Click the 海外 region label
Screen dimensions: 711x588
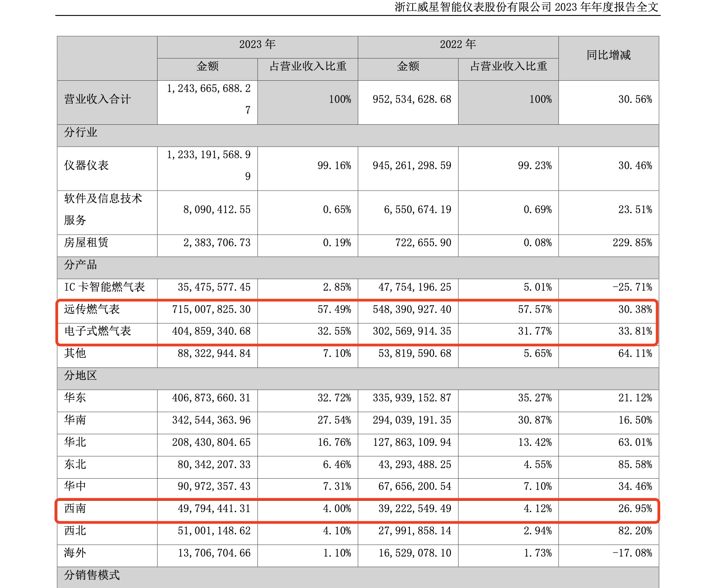pos(75,553)
